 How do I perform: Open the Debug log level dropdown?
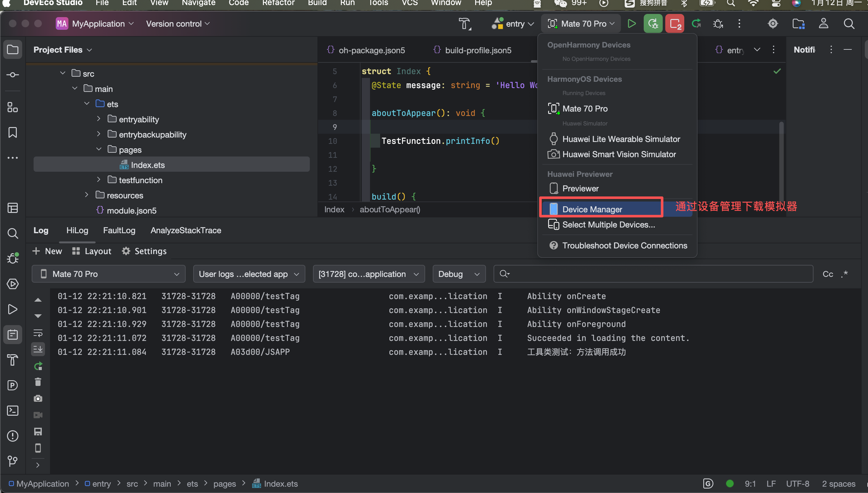(x=459, y=274)
